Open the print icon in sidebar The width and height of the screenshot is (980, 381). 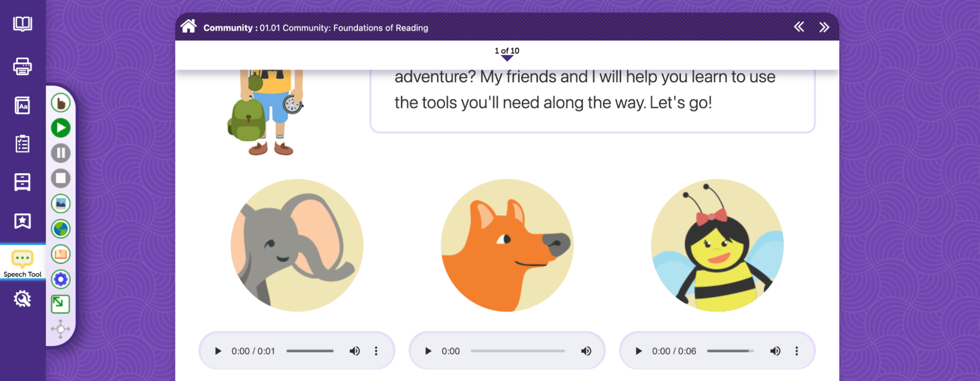click(23, 66)
